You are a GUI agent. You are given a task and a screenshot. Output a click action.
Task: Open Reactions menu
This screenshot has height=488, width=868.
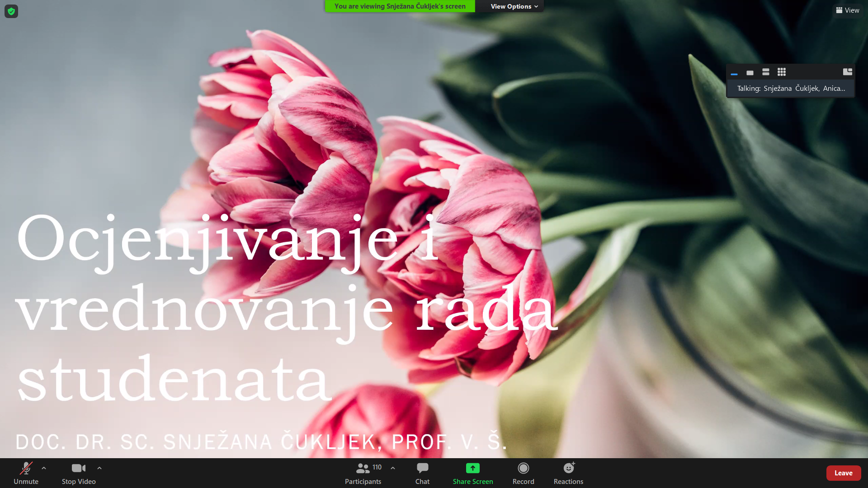coord(569,473)
